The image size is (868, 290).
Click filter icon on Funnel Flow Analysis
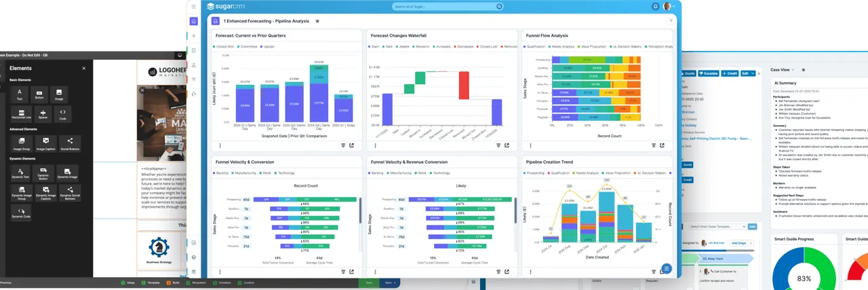click(654, 145)
